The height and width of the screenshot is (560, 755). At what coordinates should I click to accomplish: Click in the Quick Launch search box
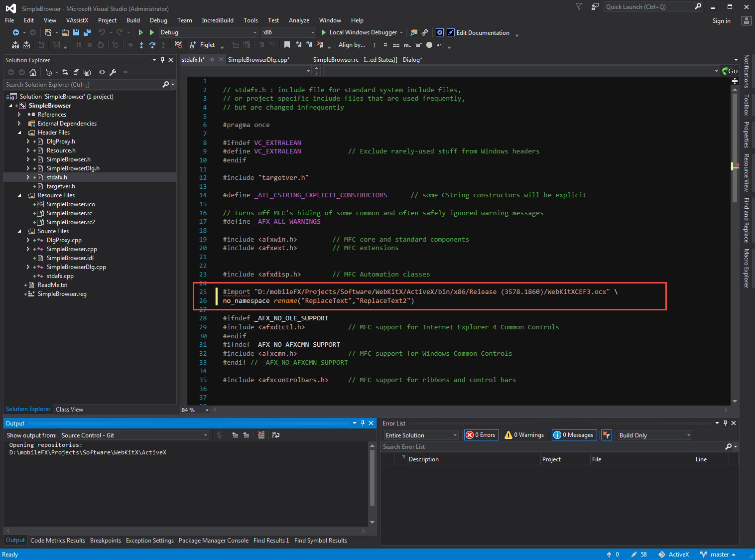[648, 7]
